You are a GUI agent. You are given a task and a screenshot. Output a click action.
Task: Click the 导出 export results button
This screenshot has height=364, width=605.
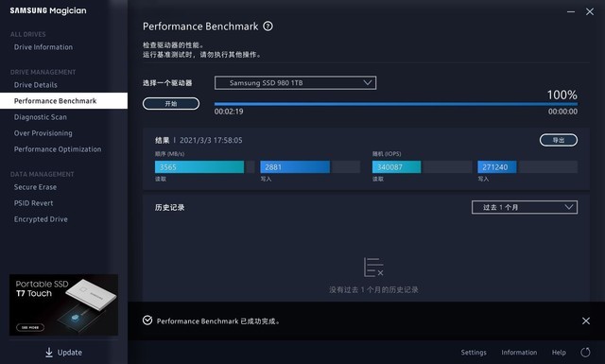559,140
